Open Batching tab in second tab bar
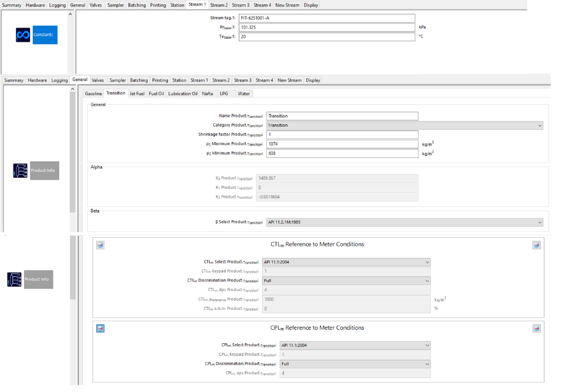562x392 pixels. click(x=138, y=80)
